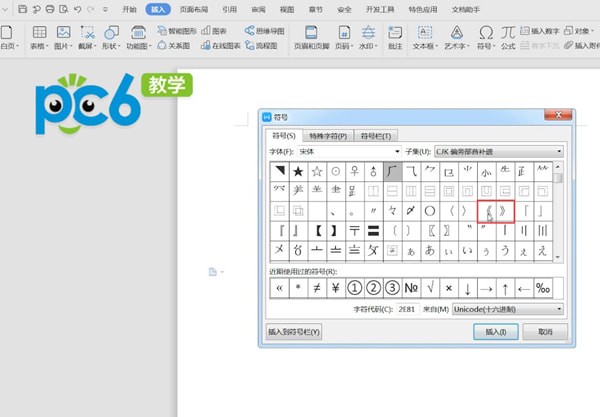Click the 字符代码 character code field

[407, 309]
